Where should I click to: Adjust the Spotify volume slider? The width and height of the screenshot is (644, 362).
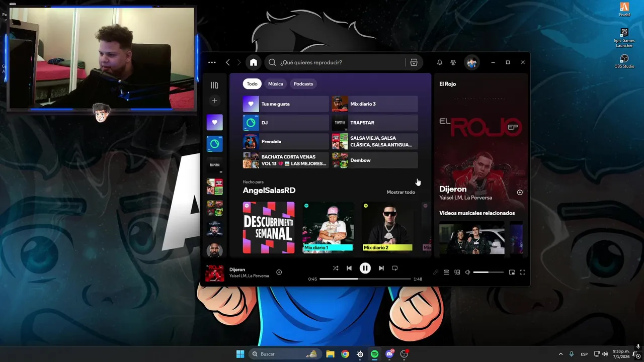click(488, 273)
